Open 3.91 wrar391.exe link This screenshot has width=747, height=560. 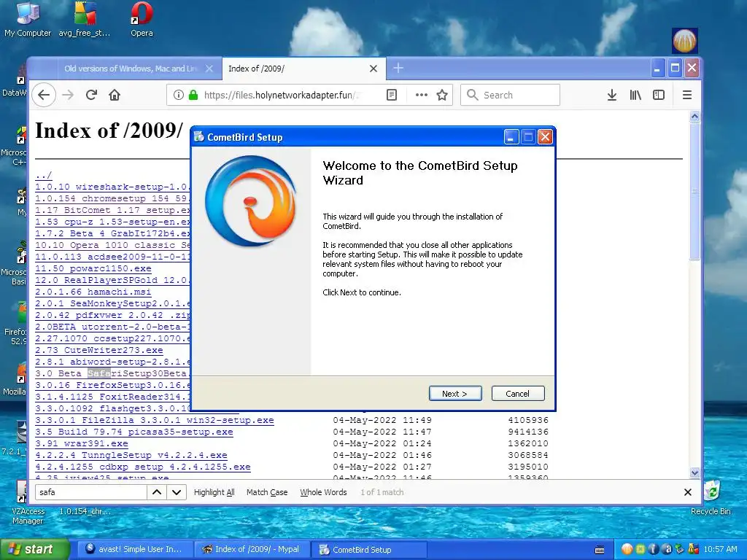tap(82, 443)
